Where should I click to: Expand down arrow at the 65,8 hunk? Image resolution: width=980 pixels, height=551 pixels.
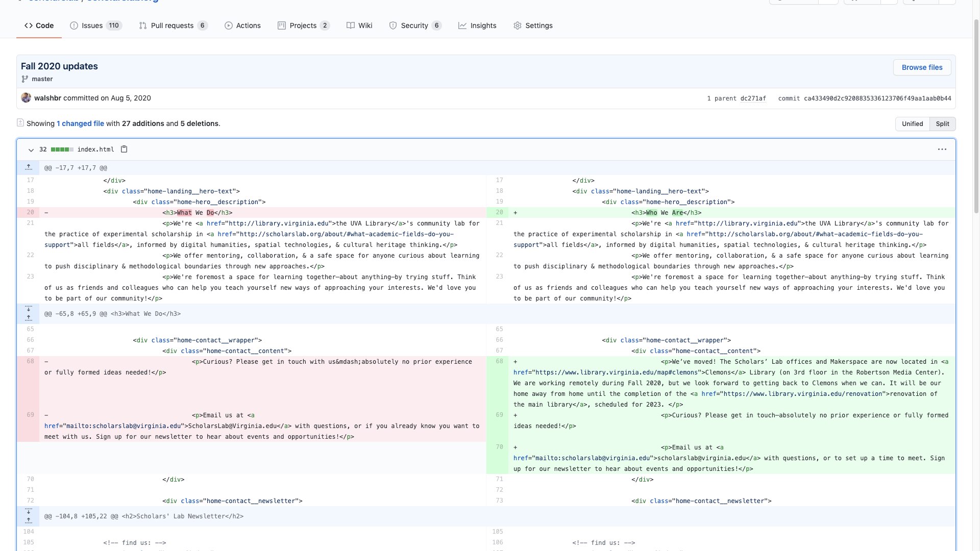pyautogui.click(x=29, y=309)
